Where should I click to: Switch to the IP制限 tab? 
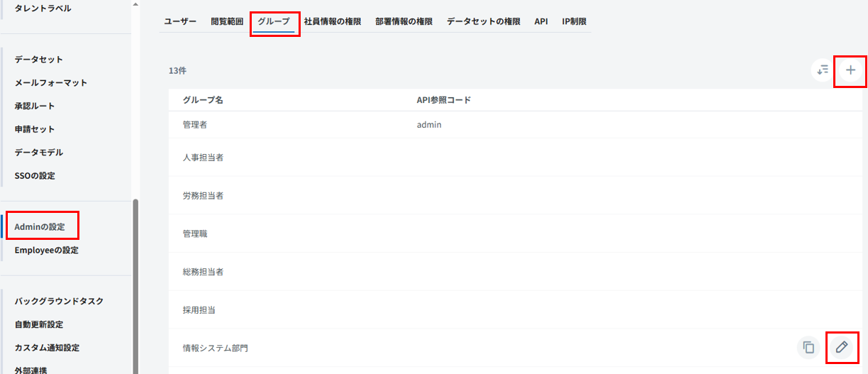[574, 21]
